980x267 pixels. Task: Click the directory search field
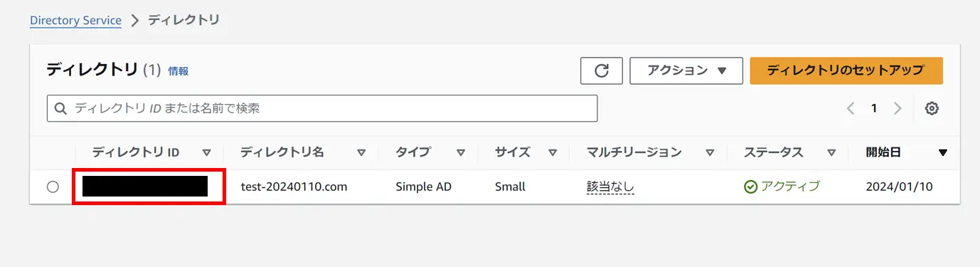click(x=322, y=108)
